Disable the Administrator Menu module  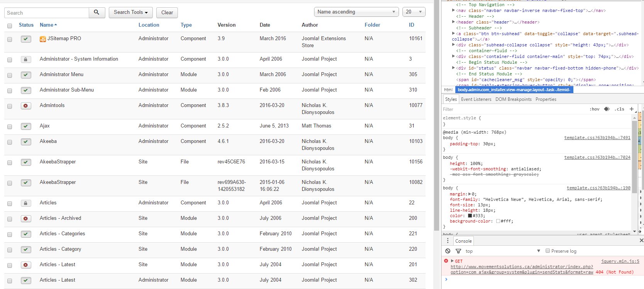(x=26, y=75)
